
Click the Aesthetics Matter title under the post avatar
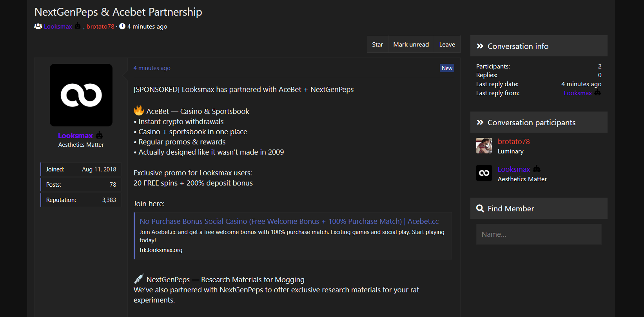(x=81, y=145)
